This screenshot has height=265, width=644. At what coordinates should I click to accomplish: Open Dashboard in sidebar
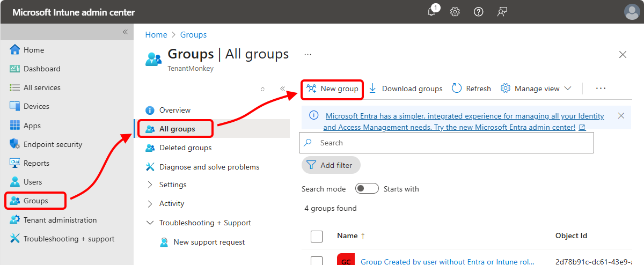(35, 69)
